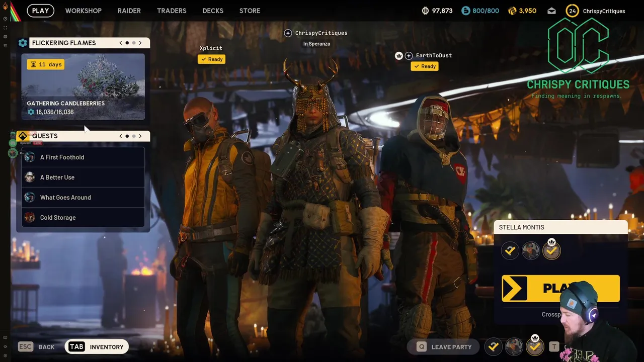Click the Cold Storage quest portrait icon
The height and width of the screenshot is (362, 644).
coord(30,218)
